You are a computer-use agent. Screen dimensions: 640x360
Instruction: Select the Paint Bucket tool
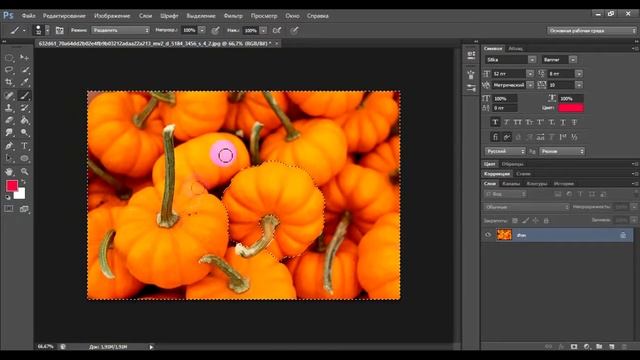click(x=24, y=120)
